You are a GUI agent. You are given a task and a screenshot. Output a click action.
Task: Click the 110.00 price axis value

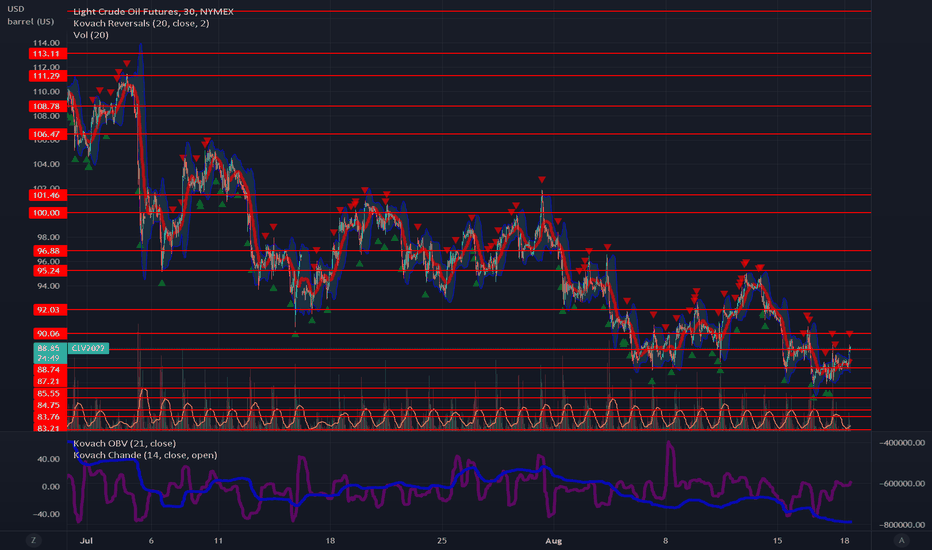pyautogui.click(x=46, y=92)
